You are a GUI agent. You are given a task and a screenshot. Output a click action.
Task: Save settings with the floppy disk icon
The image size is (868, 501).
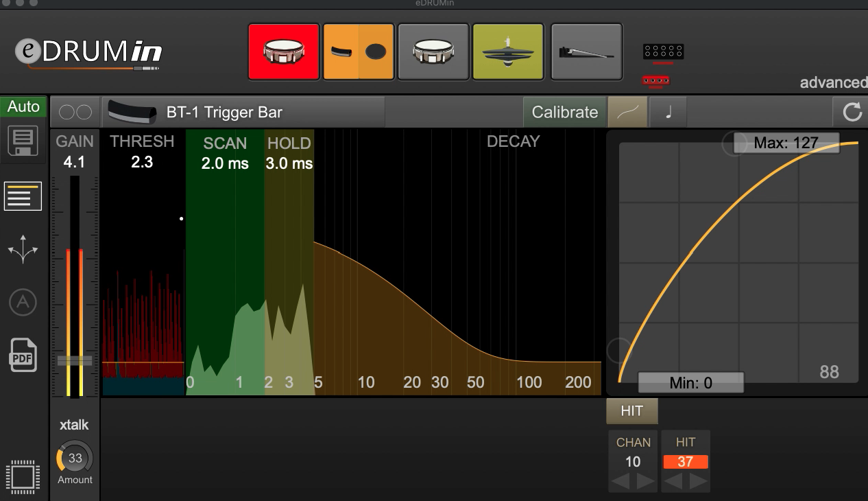pos(23,141)
